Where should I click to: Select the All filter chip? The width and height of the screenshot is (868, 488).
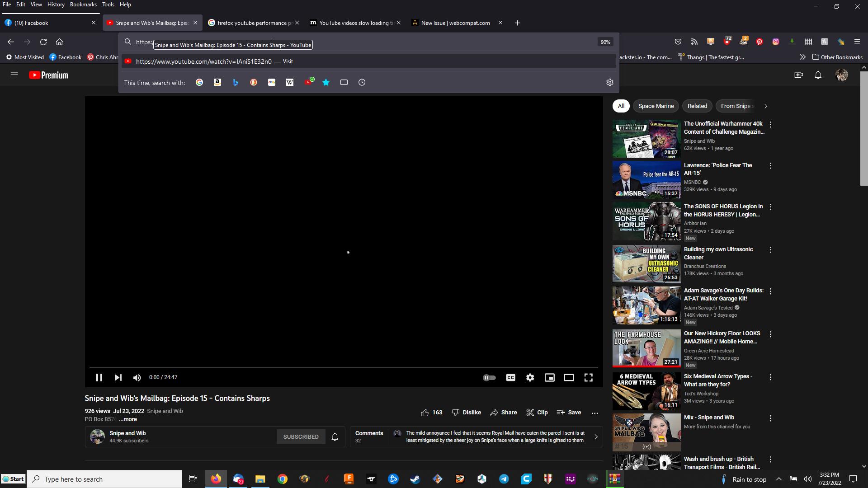click(x=621, y=106)
